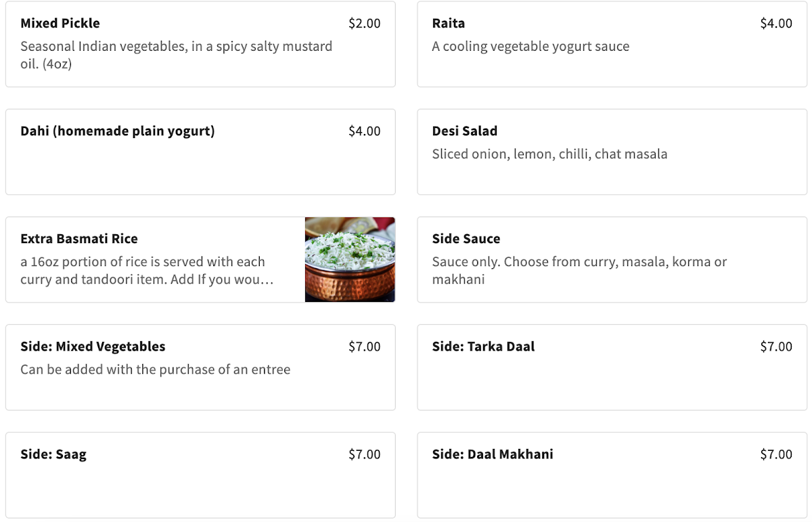Click the $2.00 price on Mixed Pickle
Screen dimensions: 812x522
(x=365, y=24)
